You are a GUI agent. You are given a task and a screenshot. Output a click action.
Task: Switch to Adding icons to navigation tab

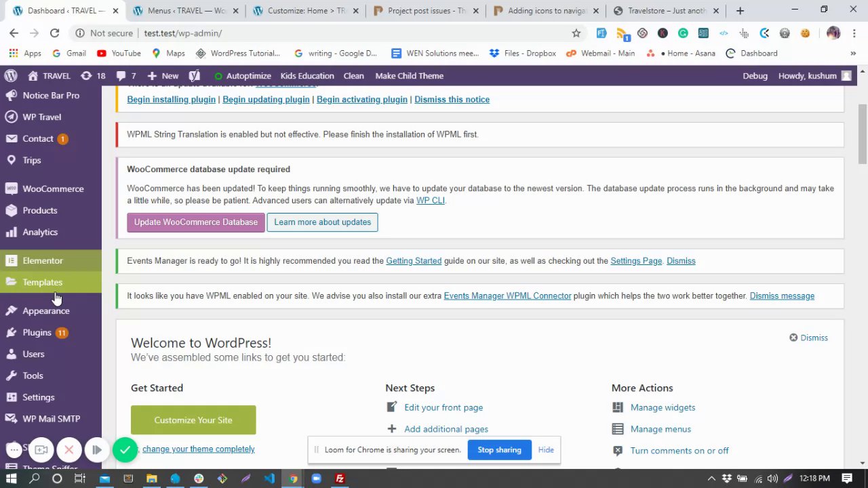pyautogui.click(x=547, y=11)
